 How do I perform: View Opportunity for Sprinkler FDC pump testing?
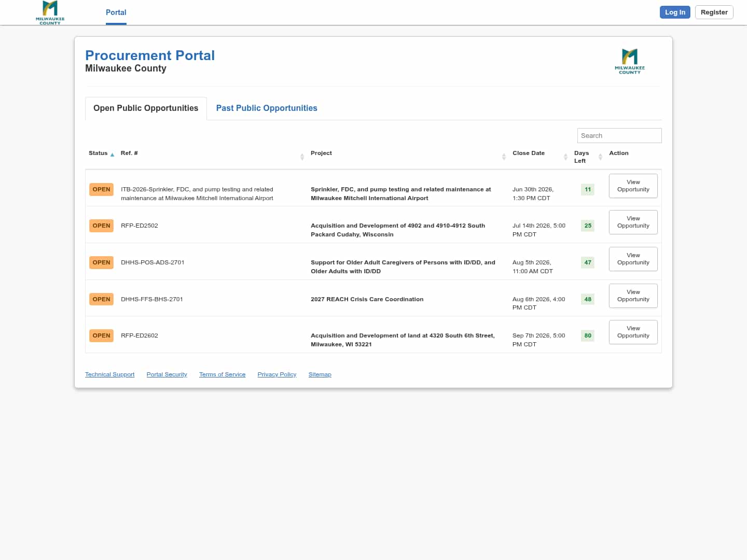[633, 186]
